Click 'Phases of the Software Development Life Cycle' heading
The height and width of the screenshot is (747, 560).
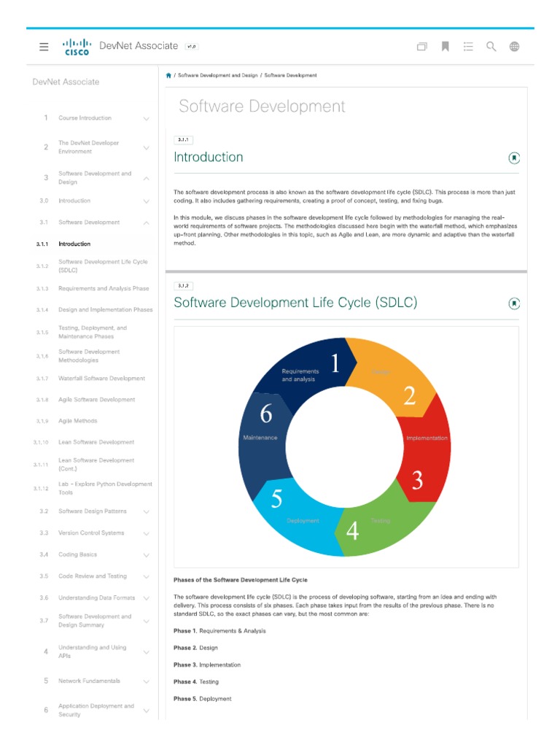point(241,580)
